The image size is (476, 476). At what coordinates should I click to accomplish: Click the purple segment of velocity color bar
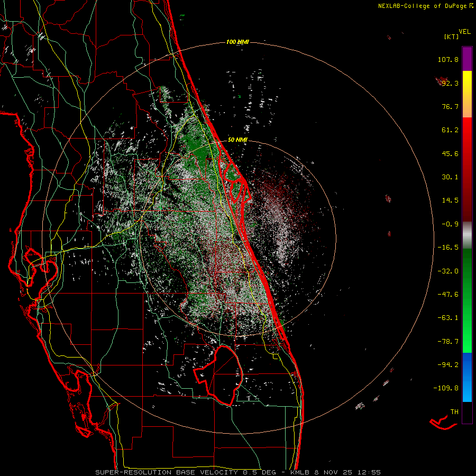tap(467, 59)
